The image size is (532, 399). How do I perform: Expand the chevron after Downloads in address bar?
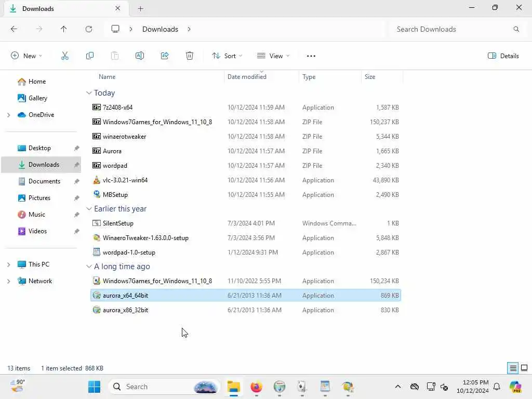[189, 29]
